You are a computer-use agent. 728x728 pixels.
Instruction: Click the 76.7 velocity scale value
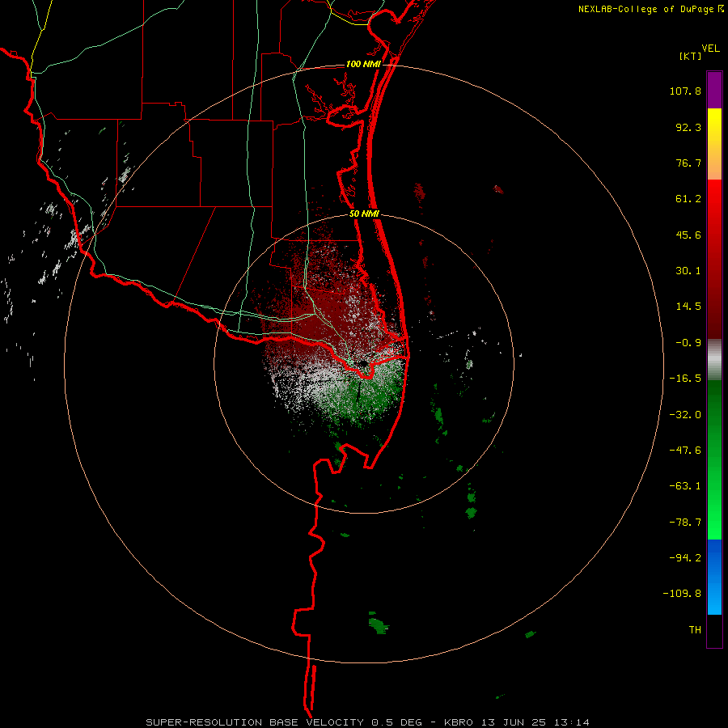688,163
